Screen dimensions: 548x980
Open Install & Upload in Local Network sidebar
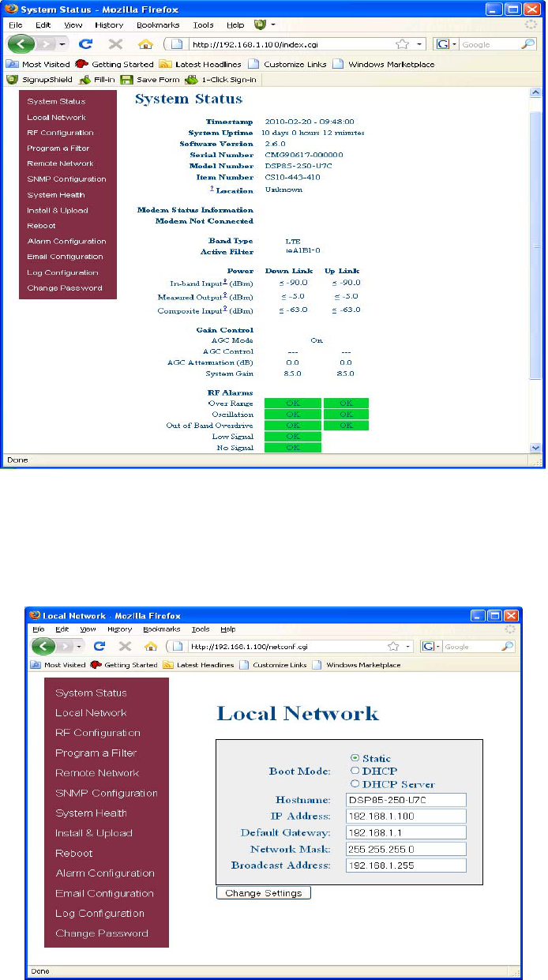click(93, 833)
